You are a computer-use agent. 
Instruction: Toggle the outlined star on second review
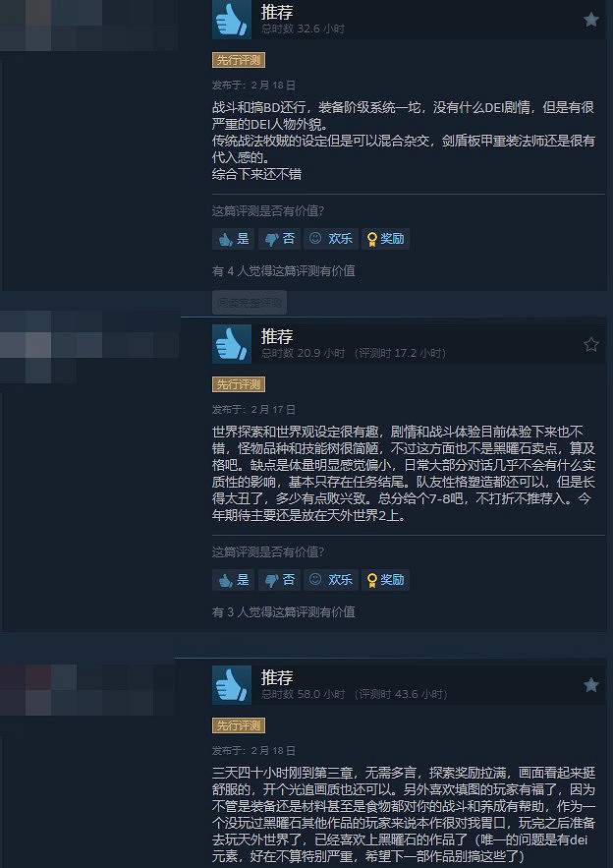590,344
